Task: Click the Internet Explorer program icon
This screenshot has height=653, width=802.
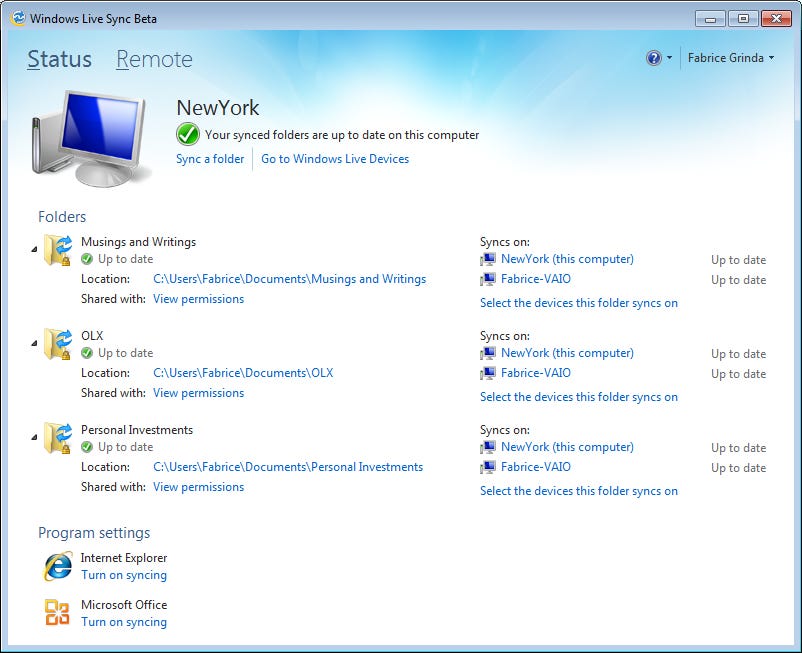Action: point(57,566)
